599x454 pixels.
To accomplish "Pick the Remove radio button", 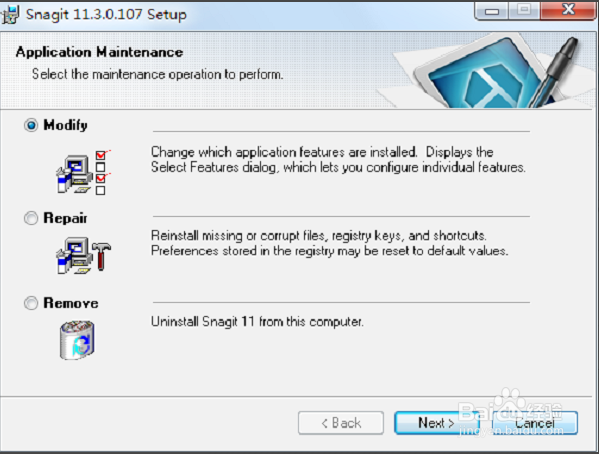I will 31,303.
